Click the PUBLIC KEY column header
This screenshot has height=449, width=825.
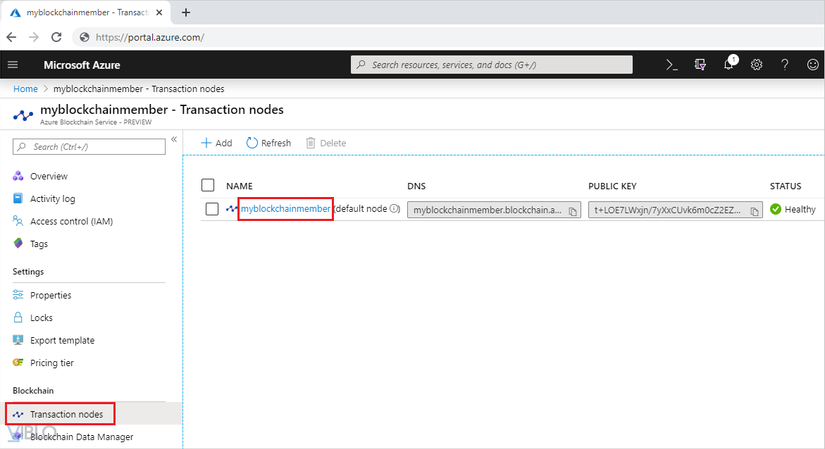(x=612, y=186)
